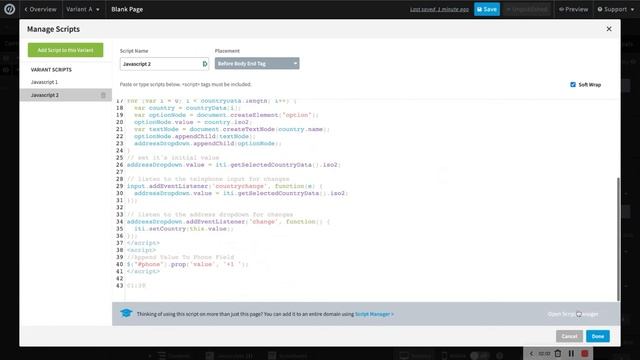The height and width of the screenshot is (360, 640).
Task: Switch to Mobile view in bottom bar
Action: (x=453, y=356)
